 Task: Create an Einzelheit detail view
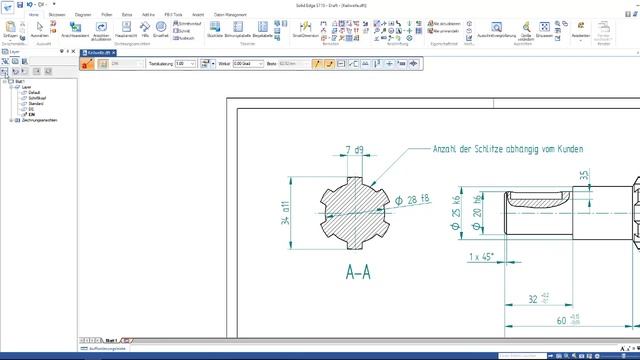tap(161, 30)
